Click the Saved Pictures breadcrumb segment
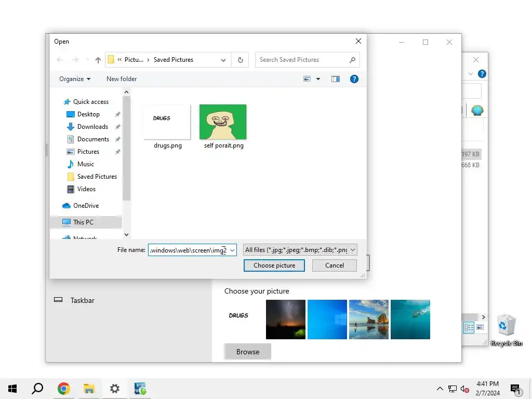This screenshot has width=532, height=399. coord(174,60)
